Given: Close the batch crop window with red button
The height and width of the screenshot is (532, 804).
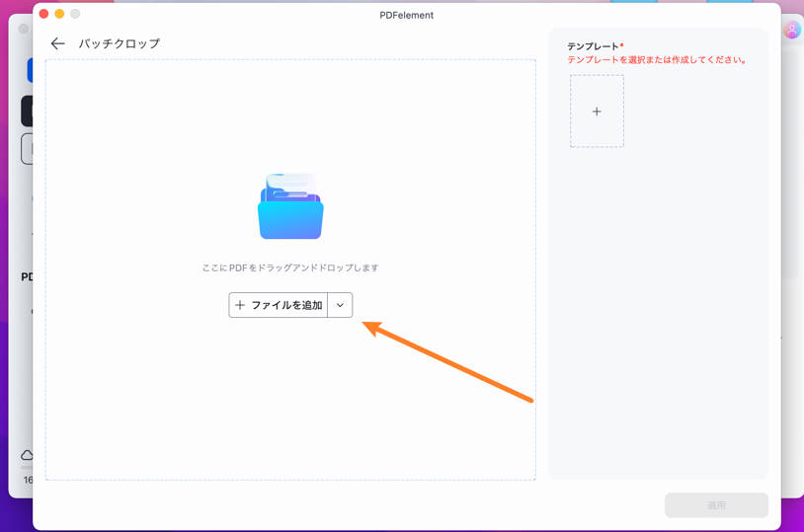Looking at the screenshot, I should [43, 14].
